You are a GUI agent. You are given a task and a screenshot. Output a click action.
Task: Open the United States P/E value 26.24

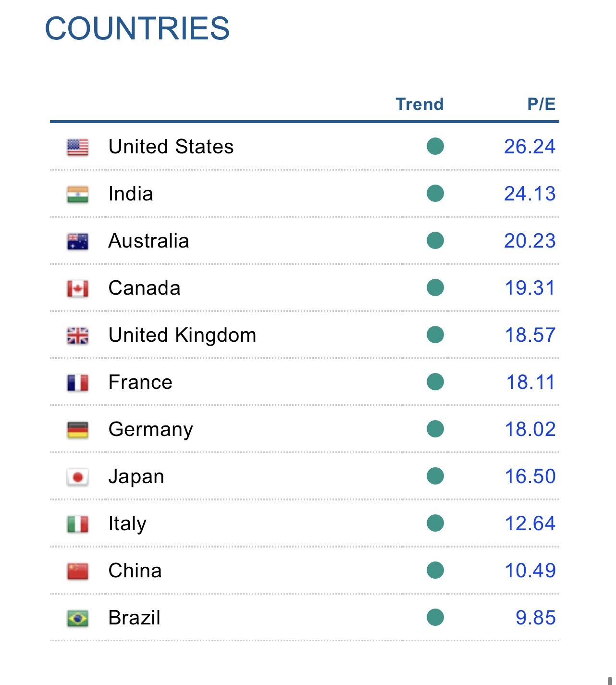530,147
